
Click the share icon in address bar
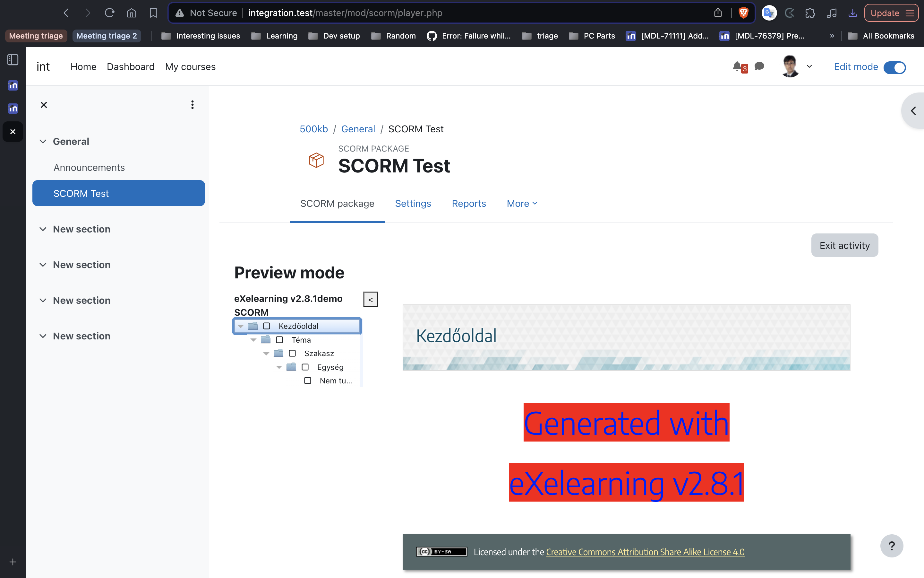(x=718, y=13)
